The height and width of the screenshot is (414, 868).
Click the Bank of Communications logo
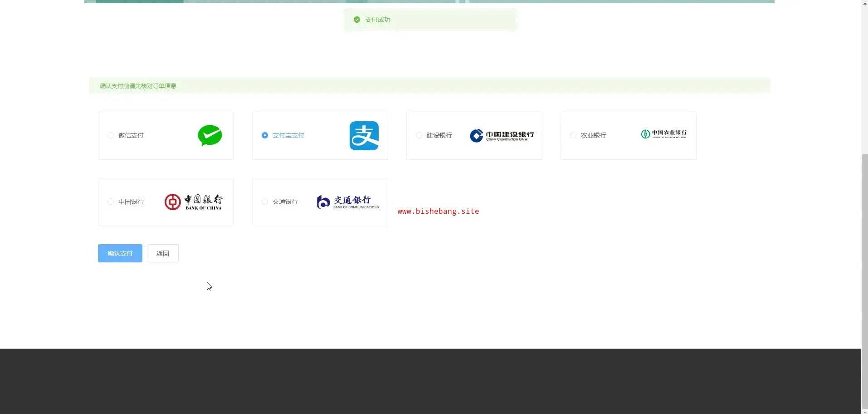pos(347,202)
